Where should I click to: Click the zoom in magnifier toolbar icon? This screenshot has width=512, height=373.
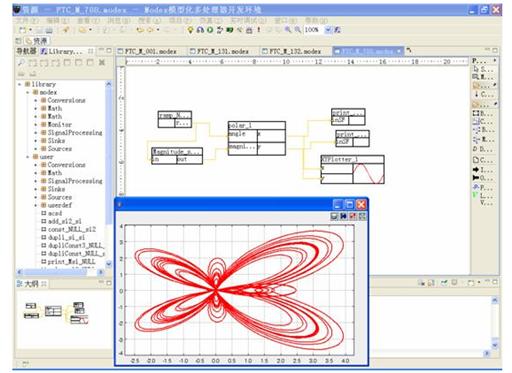(x=288, y=30)
